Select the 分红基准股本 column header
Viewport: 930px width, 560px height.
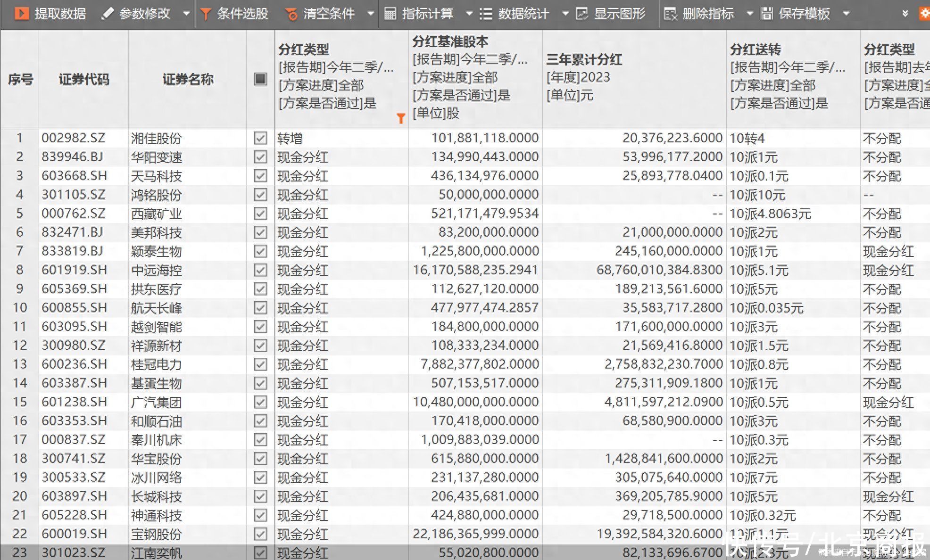[x=475, y=79]
